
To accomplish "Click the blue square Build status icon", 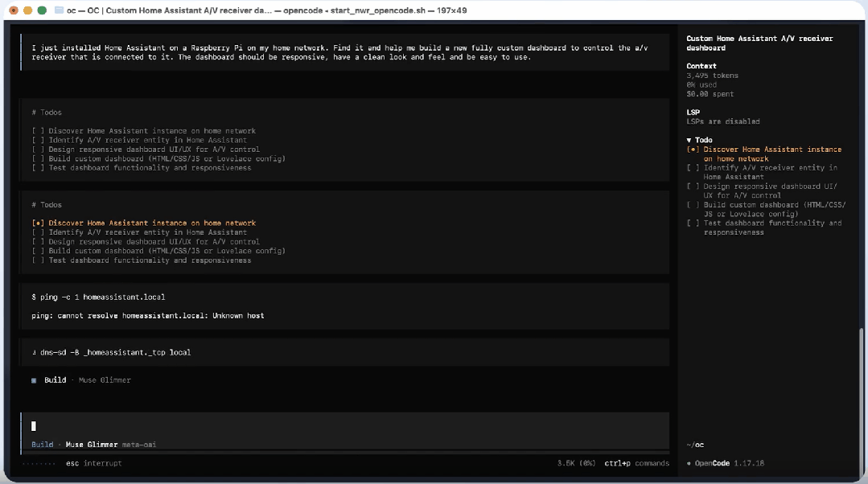I will click(34, 380).
